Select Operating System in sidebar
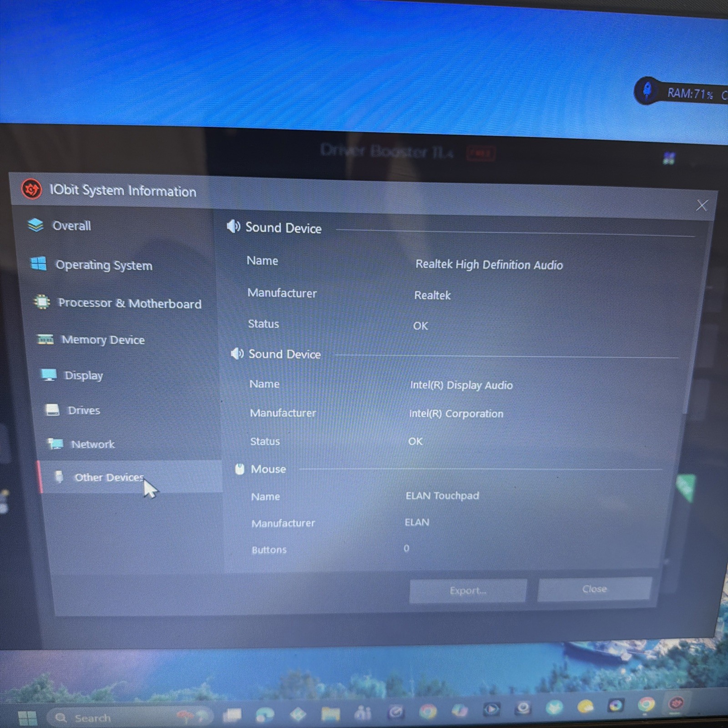Image resolution: width=728 pixels, height=728 pixels. (x=104, y=265)
